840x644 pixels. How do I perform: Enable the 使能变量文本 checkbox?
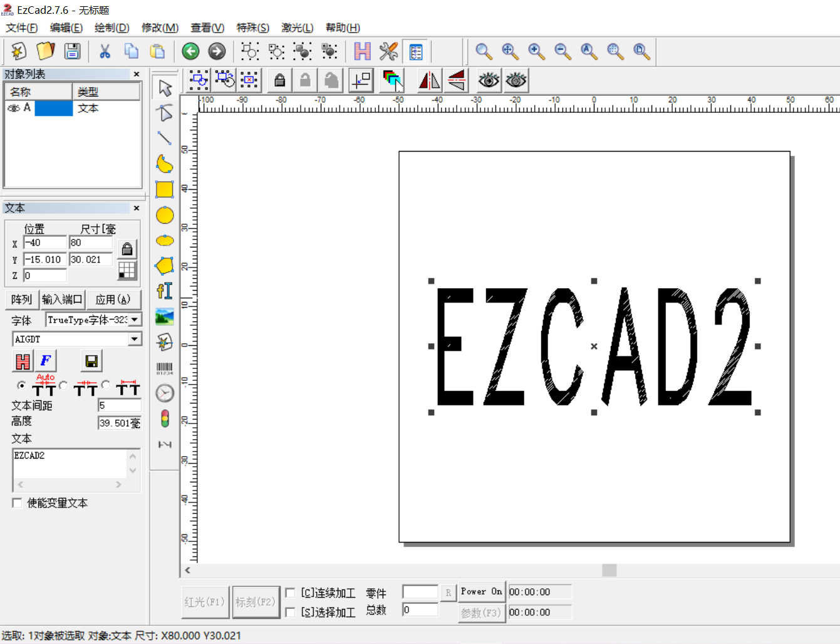[x=17, y=502]
